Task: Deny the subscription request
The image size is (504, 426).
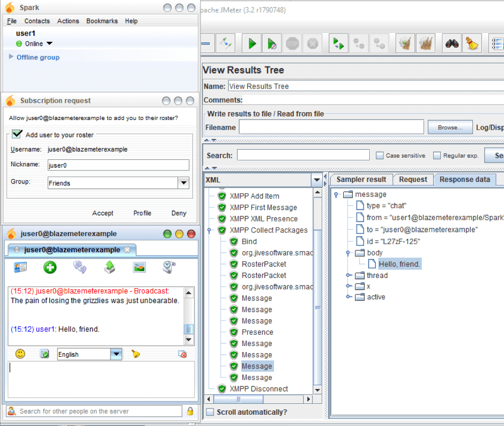Action: (x=179, y=213)
